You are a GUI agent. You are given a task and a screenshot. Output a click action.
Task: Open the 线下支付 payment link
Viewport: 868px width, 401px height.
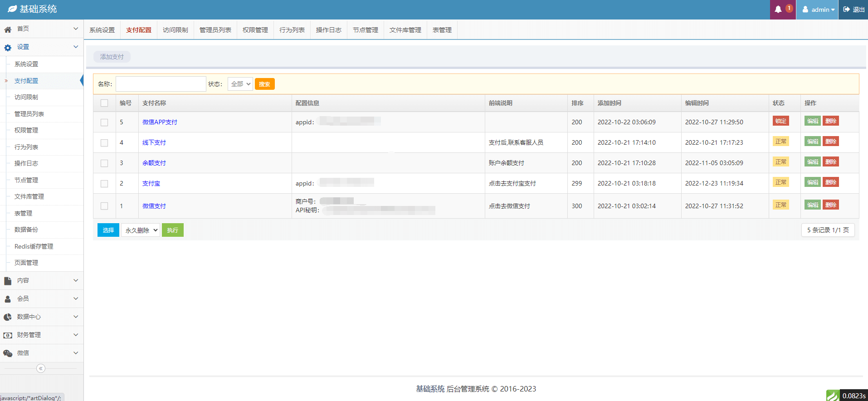point(154,142)
